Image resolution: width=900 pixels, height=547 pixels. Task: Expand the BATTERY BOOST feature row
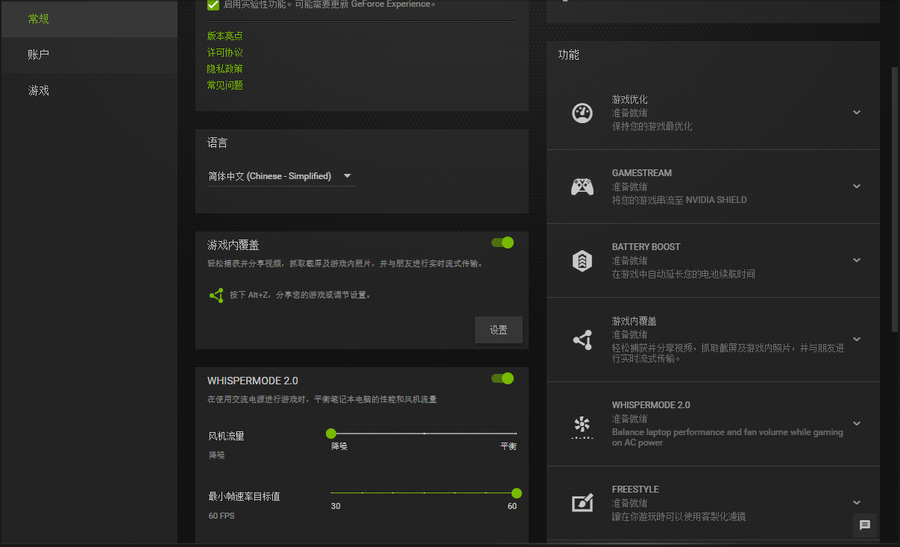click(x=856, y=260)
